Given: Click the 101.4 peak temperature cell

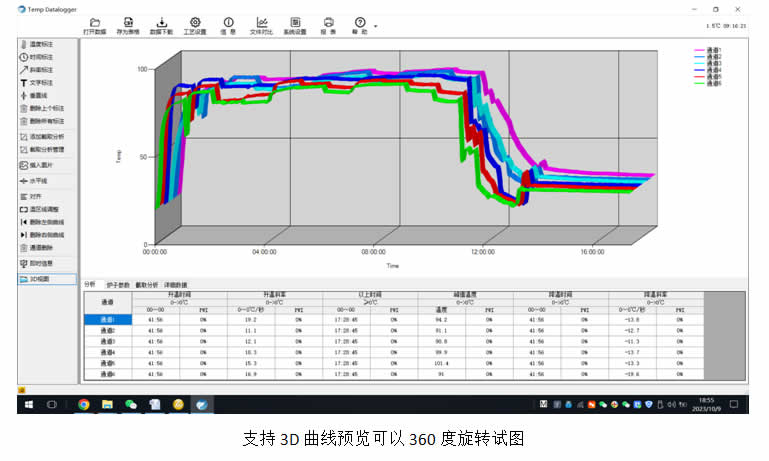Looking at the screenshot, I should [441, 363].
